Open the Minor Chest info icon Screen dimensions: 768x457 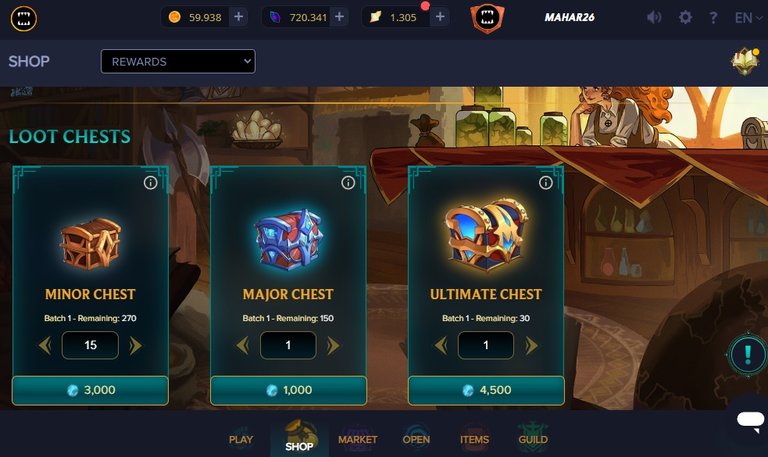150,183
